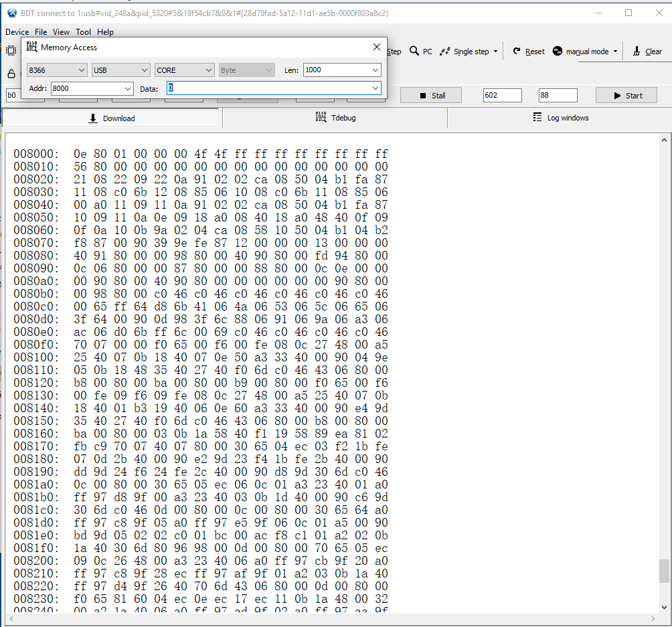Click the scroll down arrow of memory view
This screenshot has height=627, width=672.
[664, 607]
